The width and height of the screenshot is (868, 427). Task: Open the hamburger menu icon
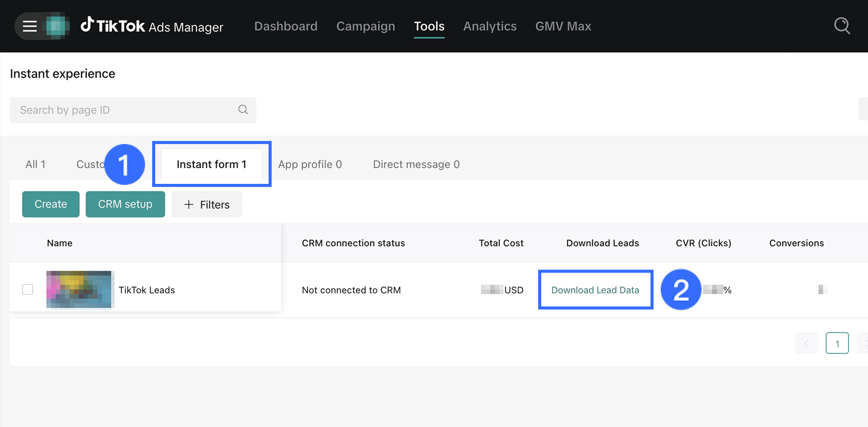pos(30,26)
